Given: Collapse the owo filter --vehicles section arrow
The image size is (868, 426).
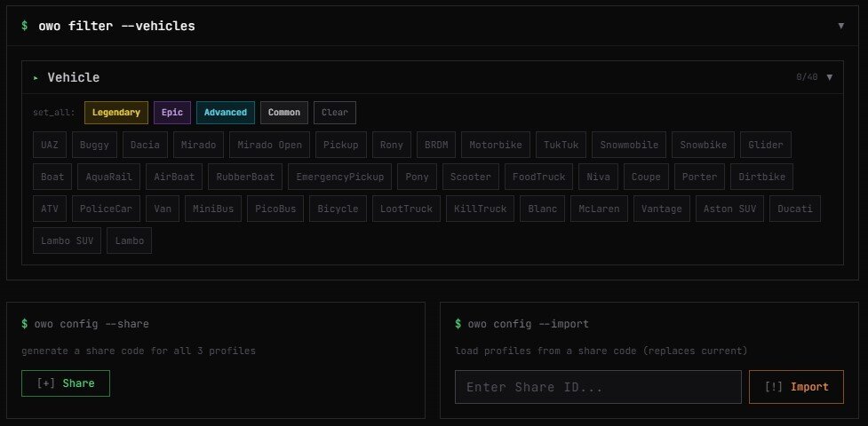Looking at the screenshot, I should click(x=840, y=26).
